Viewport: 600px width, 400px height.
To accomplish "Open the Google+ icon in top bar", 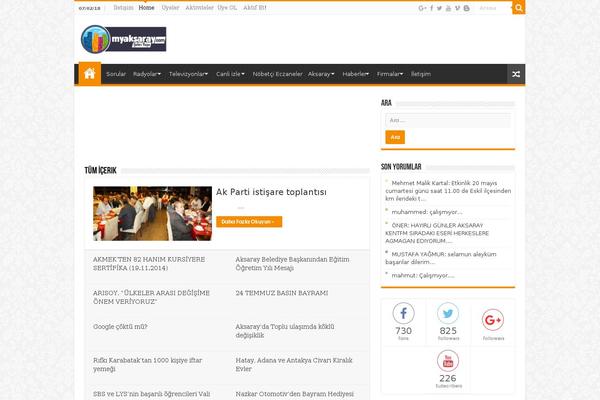I will click(x=422, y=8).
